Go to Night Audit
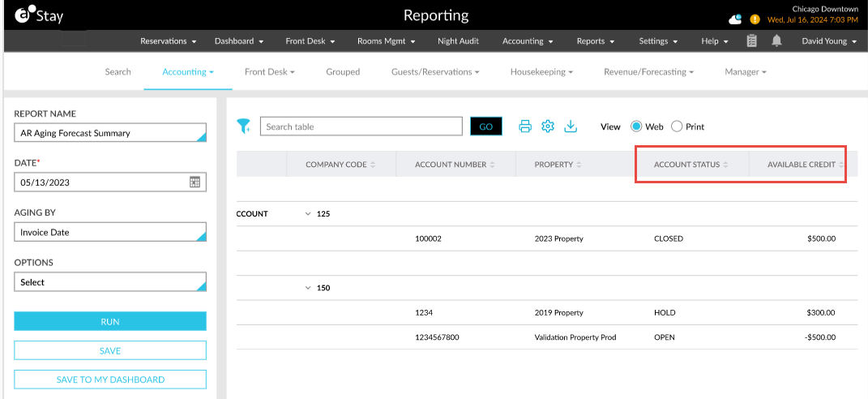This screenshot has height=399, width=868. (x=459, y=41)
